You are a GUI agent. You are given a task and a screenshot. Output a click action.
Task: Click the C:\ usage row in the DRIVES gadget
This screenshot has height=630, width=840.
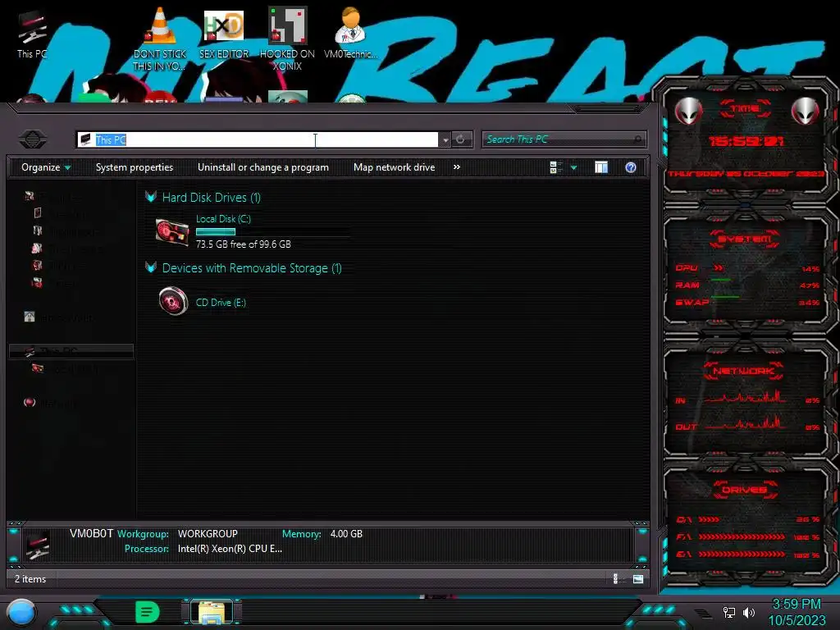coord(747,519)
